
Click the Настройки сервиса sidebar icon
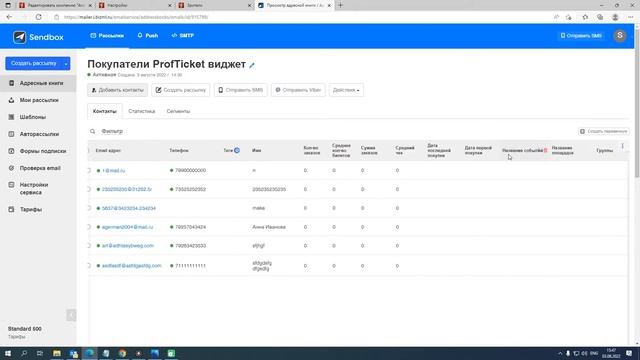(x=11, y=185)
